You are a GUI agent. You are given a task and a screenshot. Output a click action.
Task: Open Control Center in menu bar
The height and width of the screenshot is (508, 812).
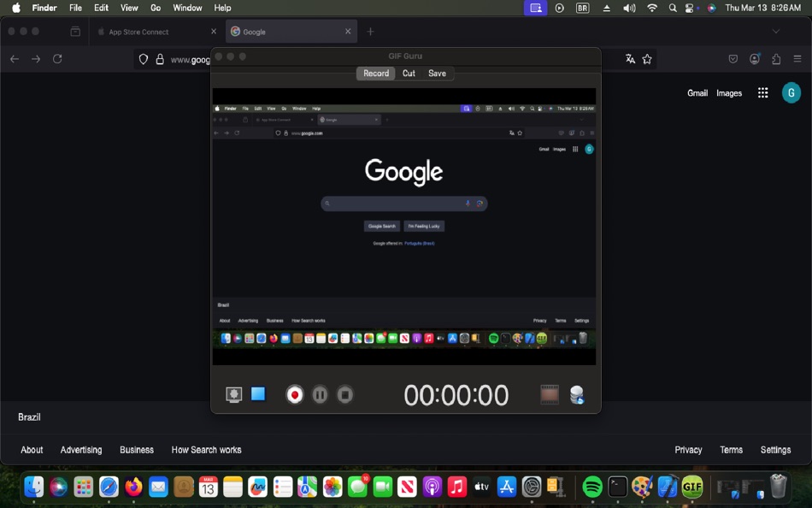pyautogui.click(x=689, y=8)
